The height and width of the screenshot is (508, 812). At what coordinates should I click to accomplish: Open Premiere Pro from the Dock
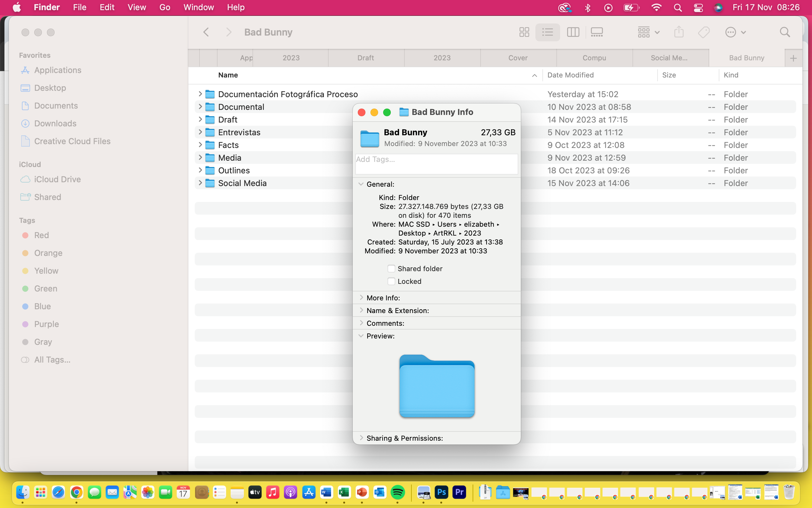coord(459,492)
